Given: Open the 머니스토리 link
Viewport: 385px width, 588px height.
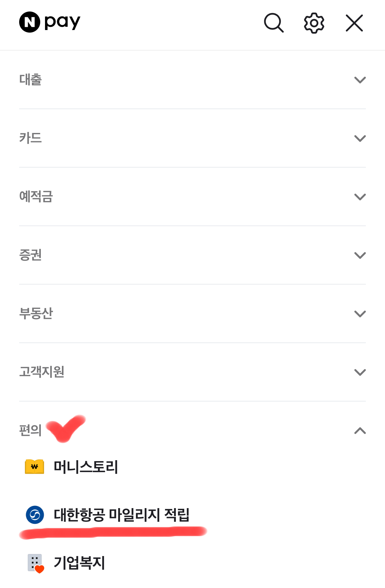Looking at the screenshot, I should click(86, 467).
